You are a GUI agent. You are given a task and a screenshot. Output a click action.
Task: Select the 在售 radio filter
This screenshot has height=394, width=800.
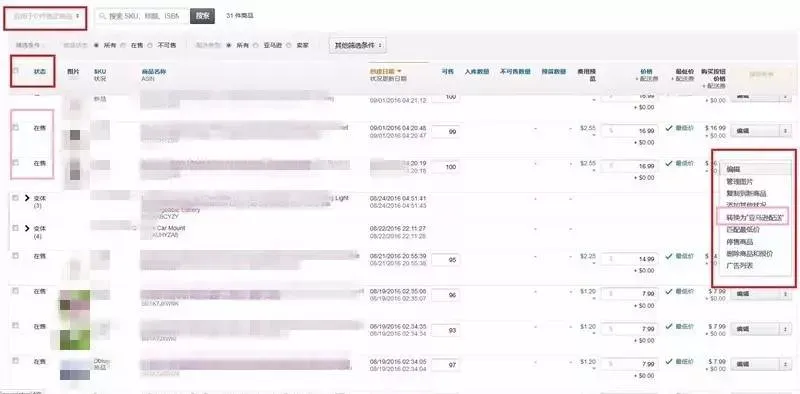(x=122, y=45)
